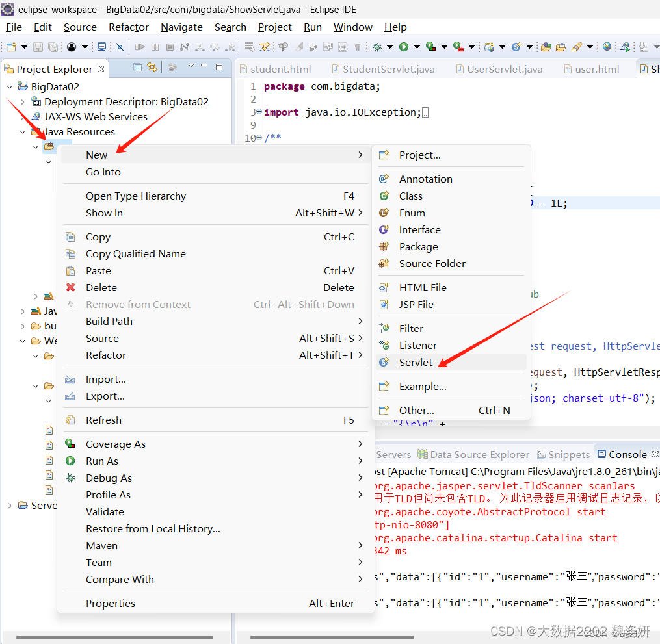Collapse the BigData02 project tree node
The width and height of the screenshot is (660, 644).
[x=8, y=85]
